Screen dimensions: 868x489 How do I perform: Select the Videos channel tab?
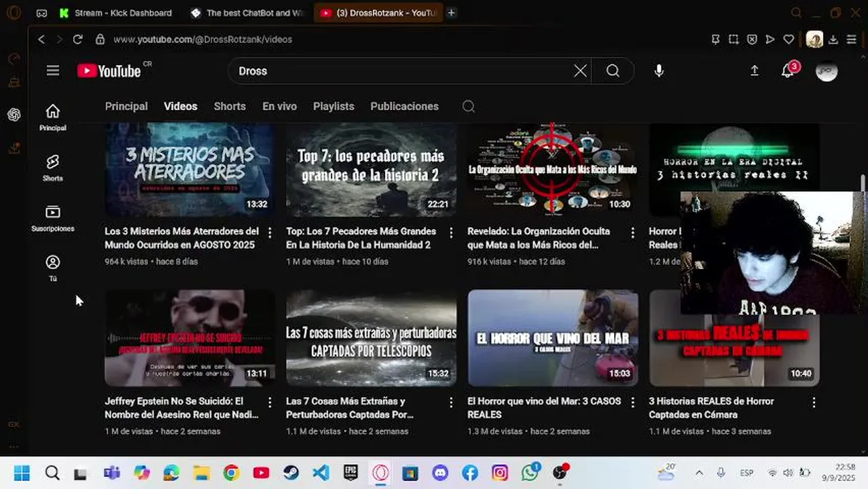pyautogui.click(x=181, y=106)
